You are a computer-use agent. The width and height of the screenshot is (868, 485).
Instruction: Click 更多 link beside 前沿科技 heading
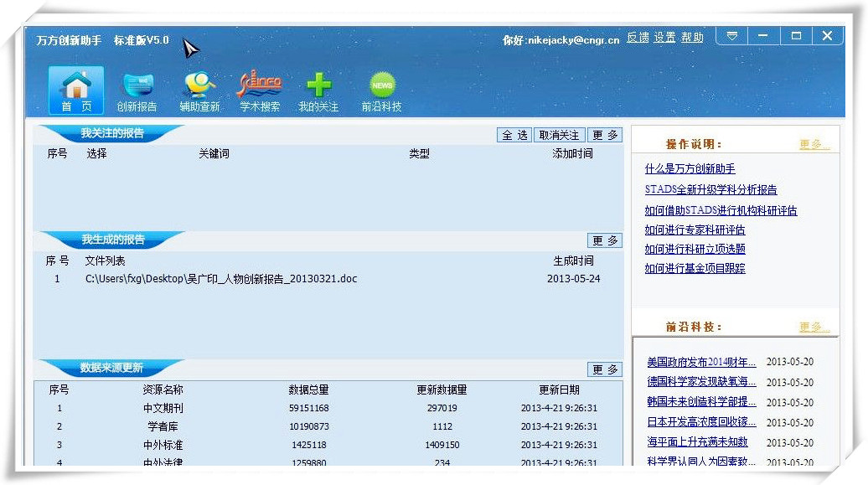pos(814,328)
